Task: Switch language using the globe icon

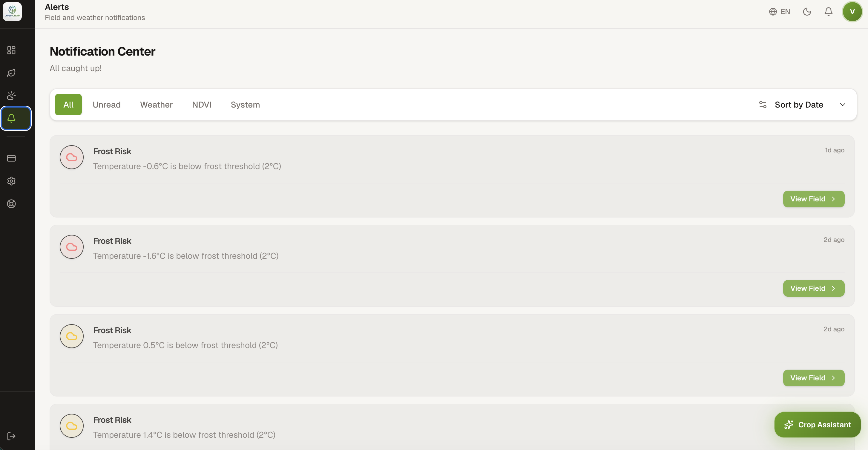Action: (773, 12)
